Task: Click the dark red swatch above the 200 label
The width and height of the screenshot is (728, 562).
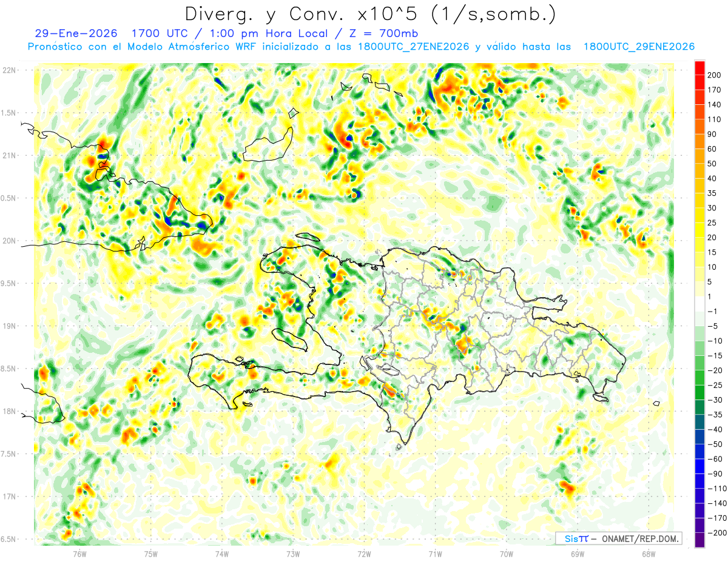Action: coord(699,67)
